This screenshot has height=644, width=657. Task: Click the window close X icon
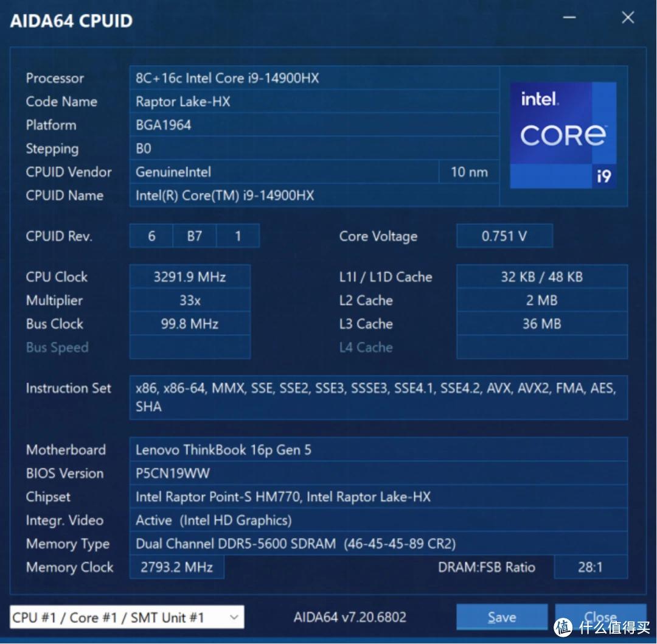[628, 18]
